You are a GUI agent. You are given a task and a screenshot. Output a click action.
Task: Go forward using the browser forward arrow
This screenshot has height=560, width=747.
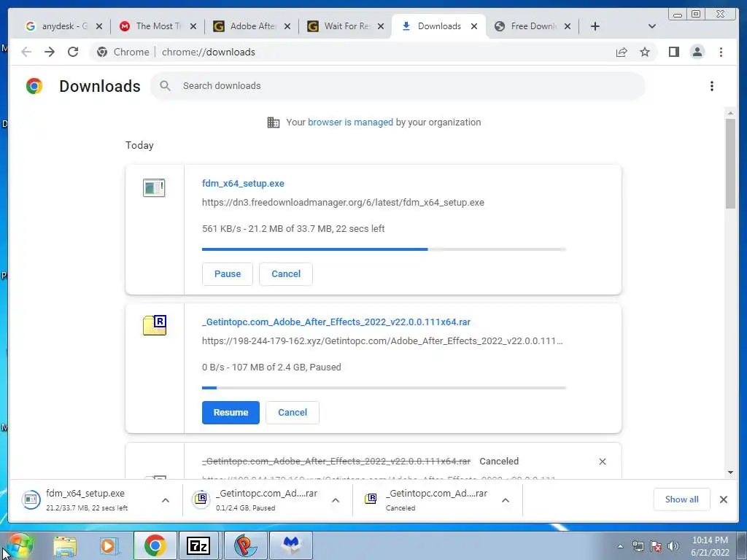click(50, 52)
